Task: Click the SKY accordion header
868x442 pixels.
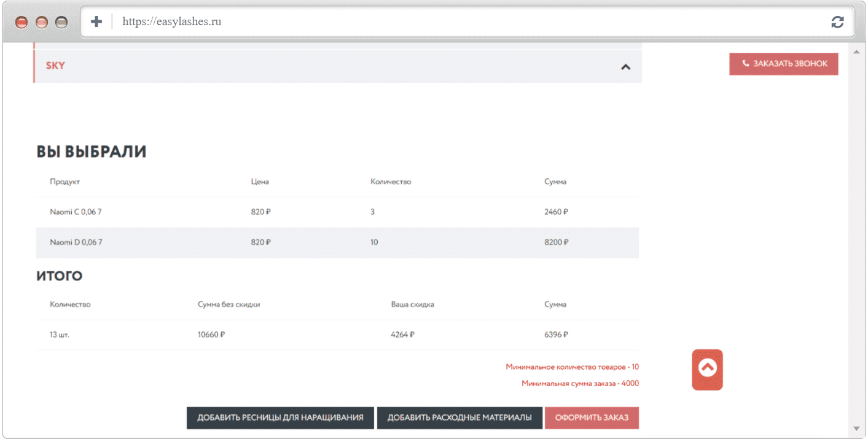Action: 338,66
